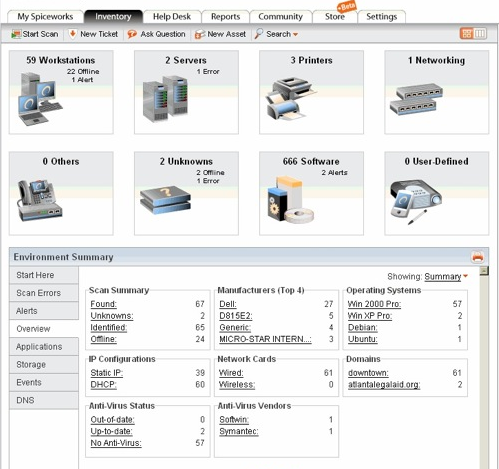Screen dimensions: 499x469
Task: Show the Alerts section
Action: coord(44,311)
